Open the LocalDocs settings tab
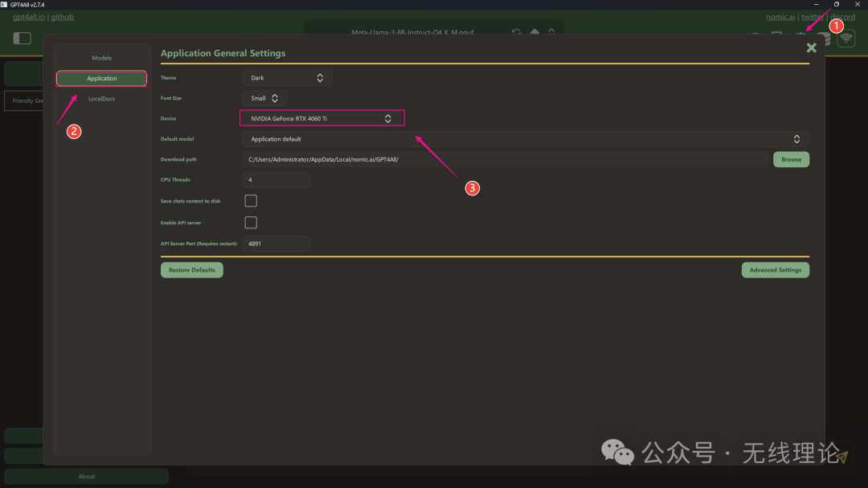The width and height of the screenshot is (868, 488). 101,99
